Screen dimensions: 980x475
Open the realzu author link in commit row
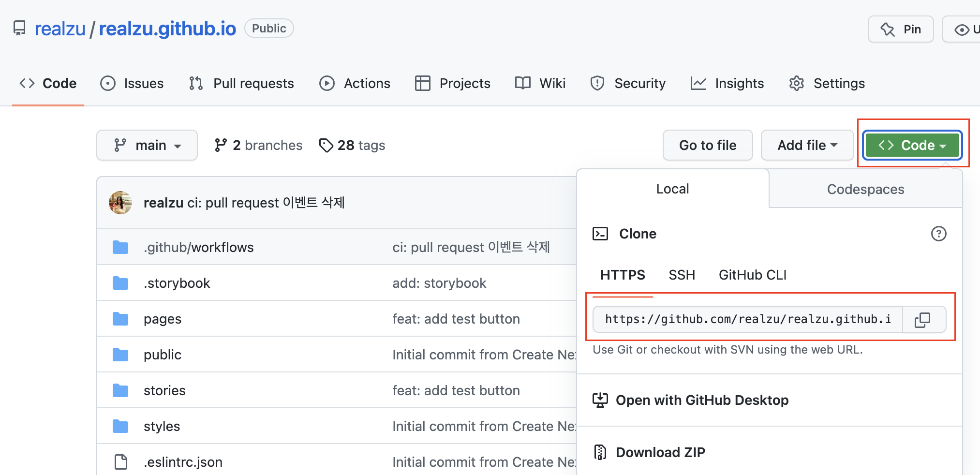(163, 203)
